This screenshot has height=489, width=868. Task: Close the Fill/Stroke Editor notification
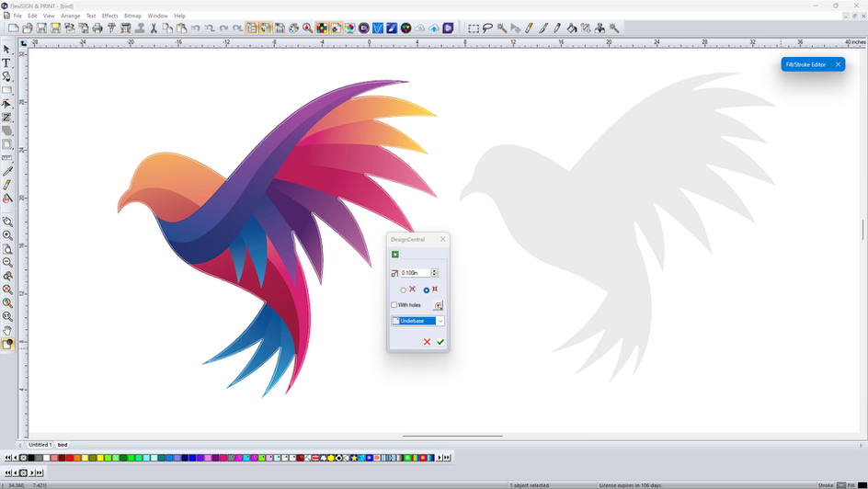click(x=838, y=64)
